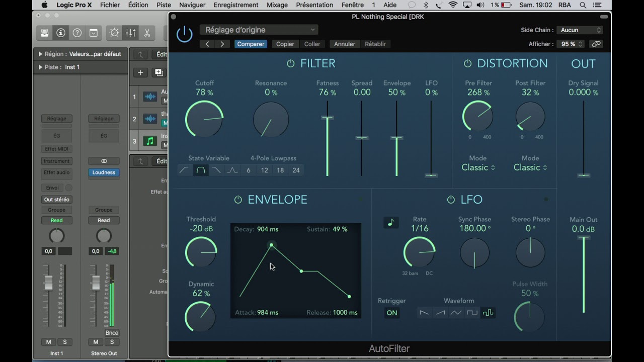Mute the Inst 1 channel strip
The height and width of the screenshot is (362, 644).
tap(49, 342)
